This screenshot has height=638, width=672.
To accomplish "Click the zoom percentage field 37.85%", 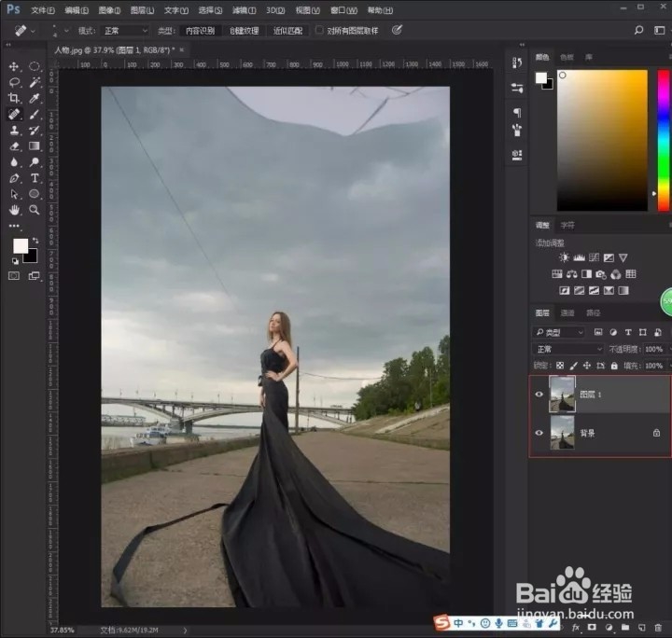I will (63, 631).
